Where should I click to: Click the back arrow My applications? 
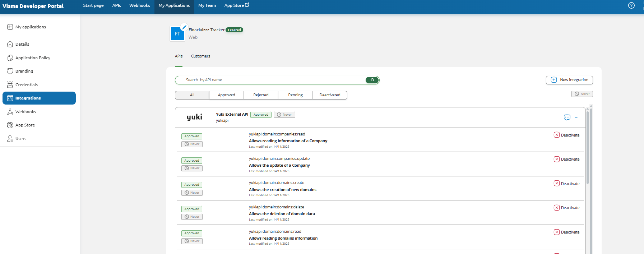tap(10, 27)
